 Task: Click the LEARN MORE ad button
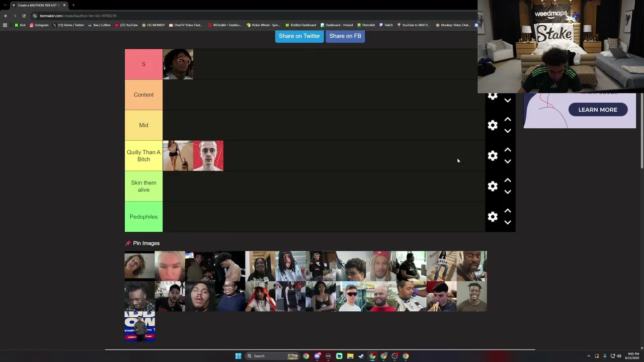[598, 110]
